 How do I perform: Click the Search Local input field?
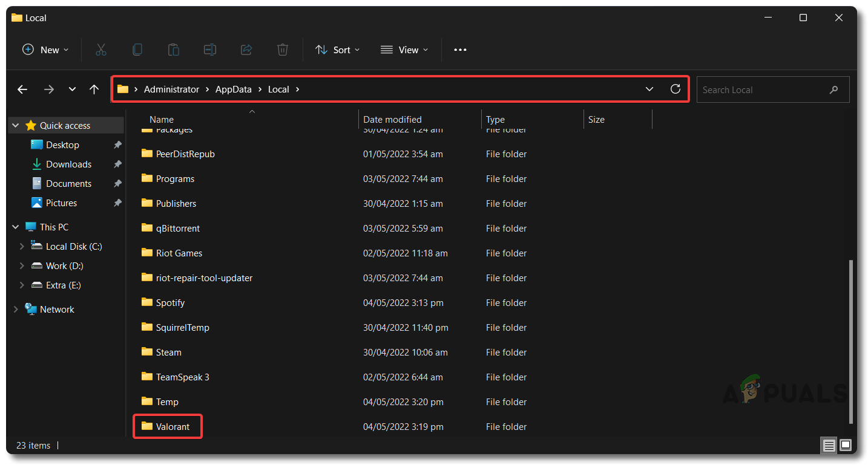(763, 89)
